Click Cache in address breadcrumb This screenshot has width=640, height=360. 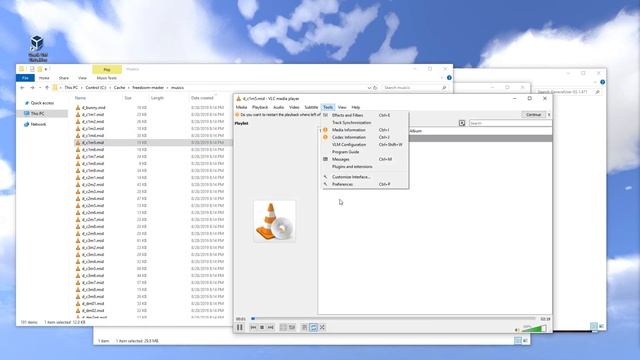(x=120, y=88)
